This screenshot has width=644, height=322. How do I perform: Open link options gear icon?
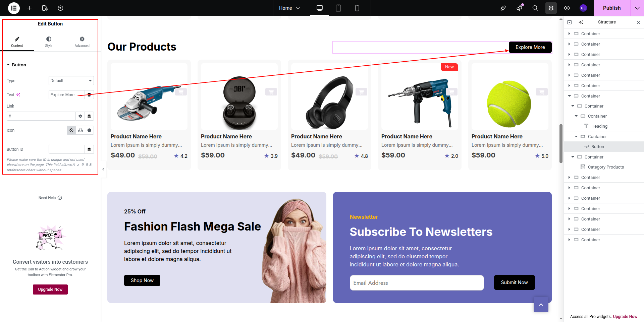(80, 116)
